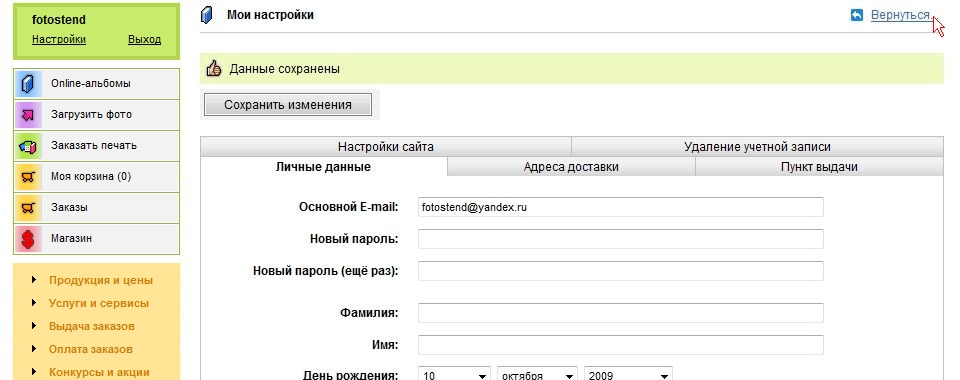
Task: Open Заказать печать menu item
Action: point(96,146)
